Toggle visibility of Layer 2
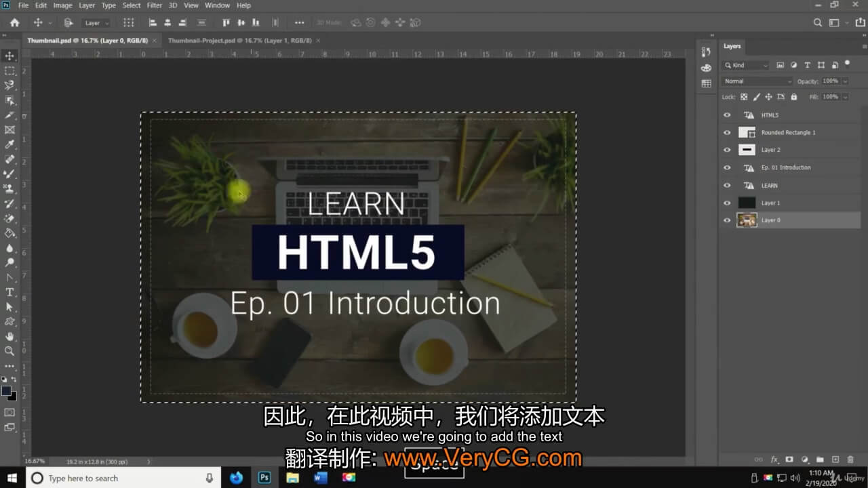The height and width of the screenshot is (488, 868). pyautogui.click(x=727, y=150)
